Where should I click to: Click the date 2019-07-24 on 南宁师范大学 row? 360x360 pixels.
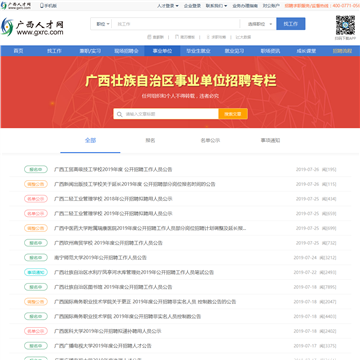tap(305, 258)
